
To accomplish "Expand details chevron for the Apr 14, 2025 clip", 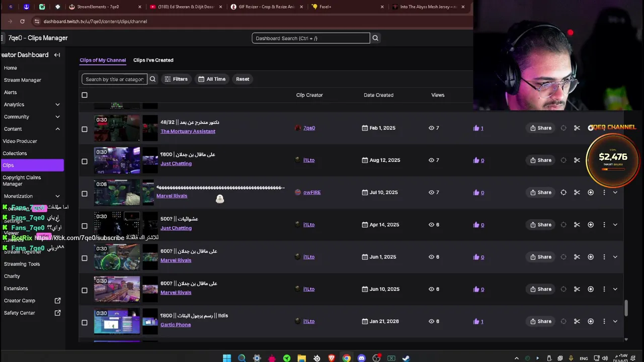I will tap(615, 225).
